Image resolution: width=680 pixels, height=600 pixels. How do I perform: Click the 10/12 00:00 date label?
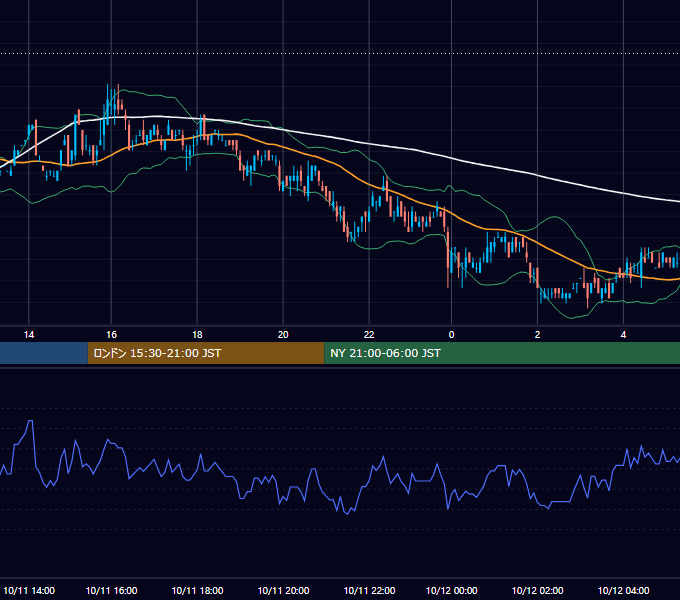tap(451, 590)
